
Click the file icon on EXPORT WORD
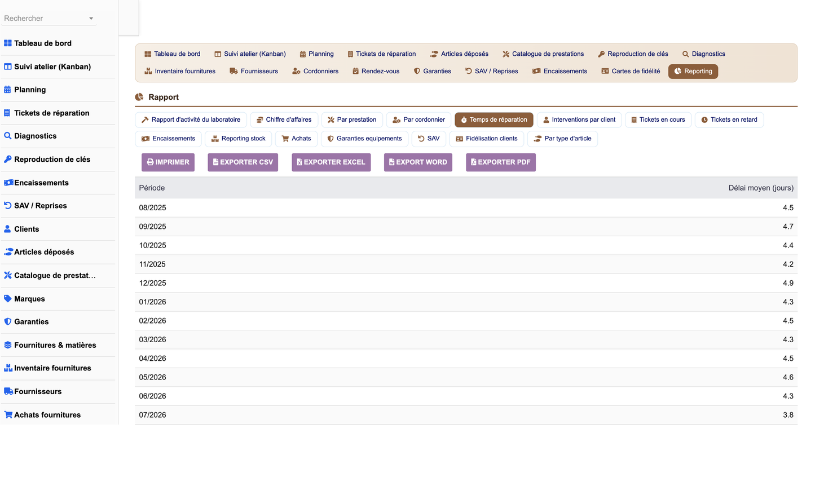click(391, 162)
